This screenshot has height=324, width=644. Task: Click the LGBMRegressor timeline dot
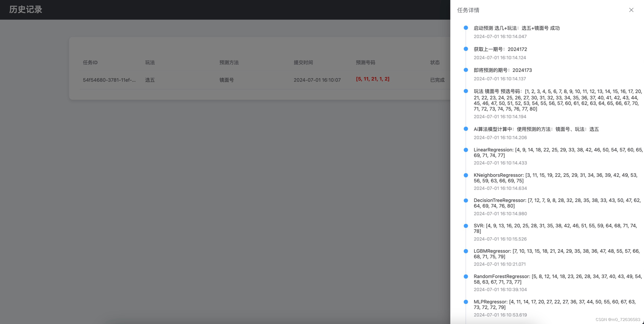pyautogui.click(x=466, y=251)
